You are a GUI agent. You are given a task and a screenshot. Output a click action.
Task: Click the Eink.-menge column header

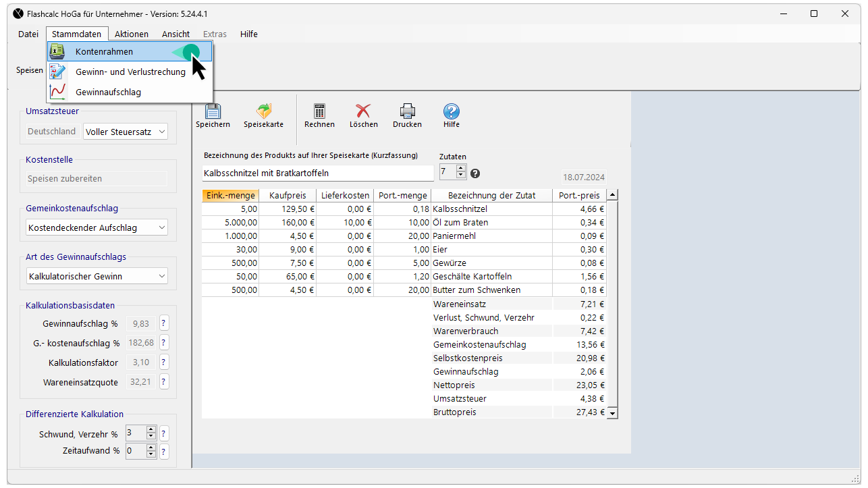[x=230, y=196]
